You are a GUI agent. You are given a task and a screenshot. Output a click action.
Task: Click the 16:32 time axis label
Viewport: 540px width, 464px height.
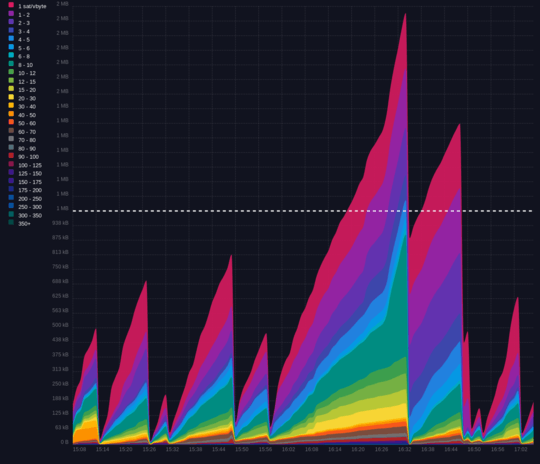404,450
